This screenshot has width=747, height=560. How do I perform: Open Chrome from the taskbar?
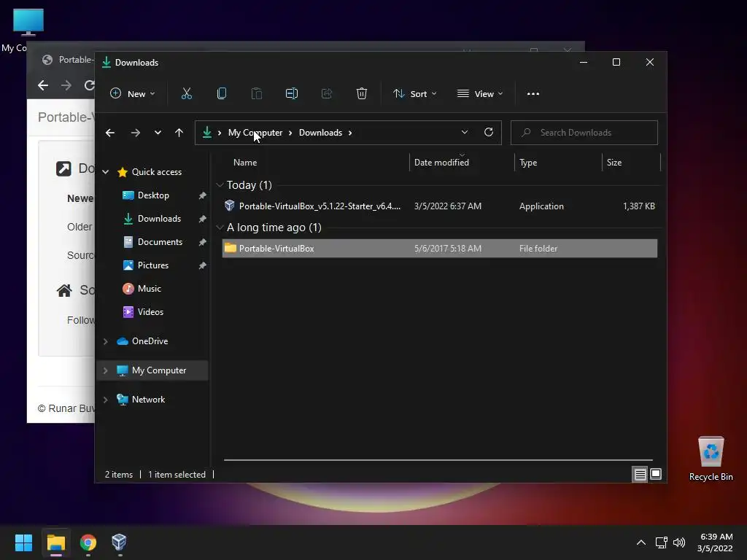(88, 542)
